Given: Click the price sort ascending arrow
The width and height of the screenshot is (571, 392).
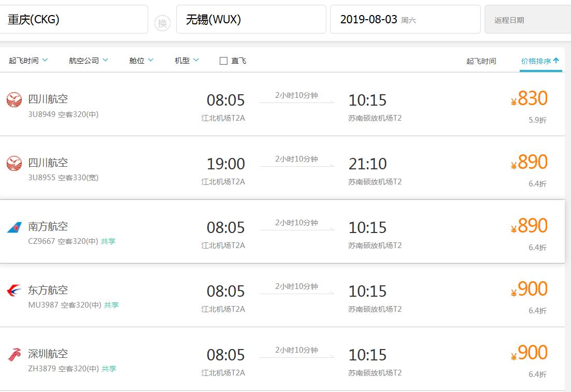Looking at the screenshot, I should coord(555,61).
